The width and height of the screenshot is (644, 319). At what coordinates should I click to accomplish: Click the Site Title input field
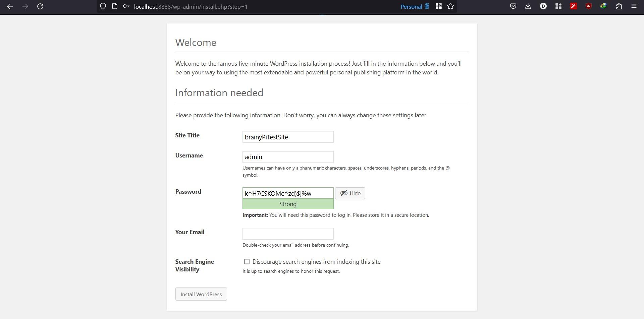(x=288, y=137)
